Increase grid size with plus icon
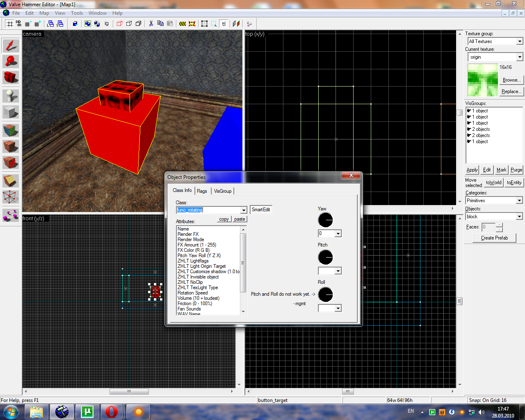This screenshot has width=525, height=420. pos(37,24)
